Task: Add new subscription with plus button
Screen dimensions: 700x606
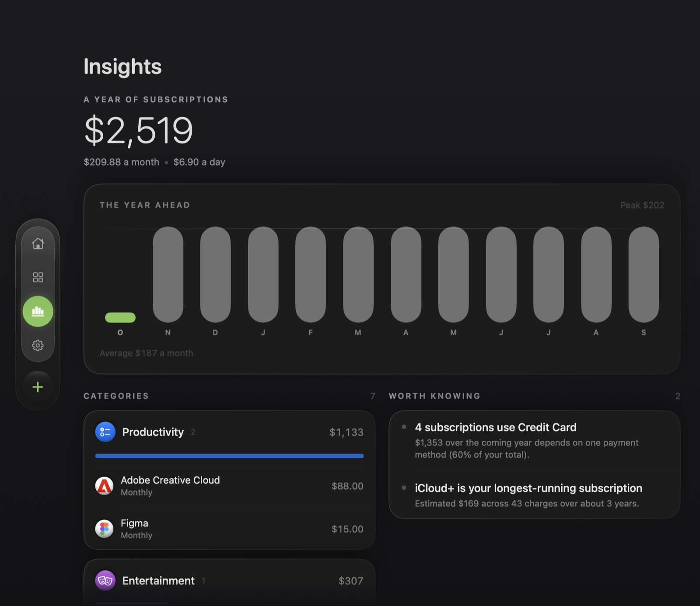Action: [x=38, y=387]
